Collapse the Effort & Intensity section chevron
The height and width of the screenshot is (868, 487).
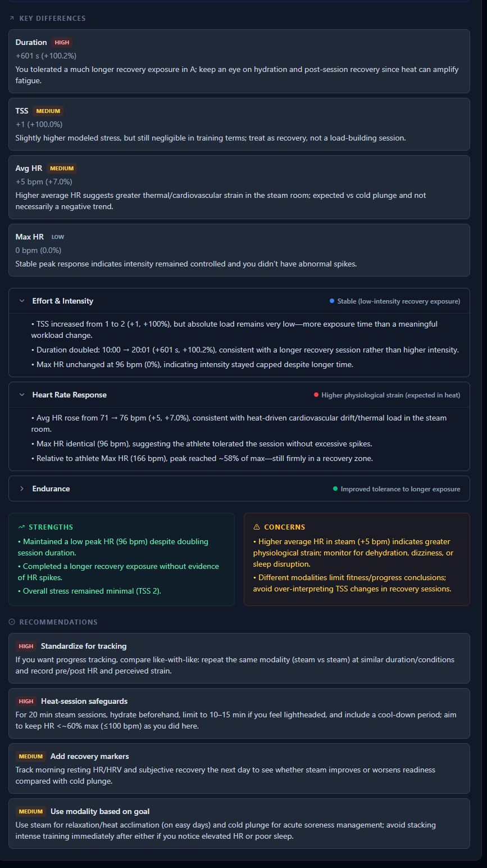[x=22, y=301]
